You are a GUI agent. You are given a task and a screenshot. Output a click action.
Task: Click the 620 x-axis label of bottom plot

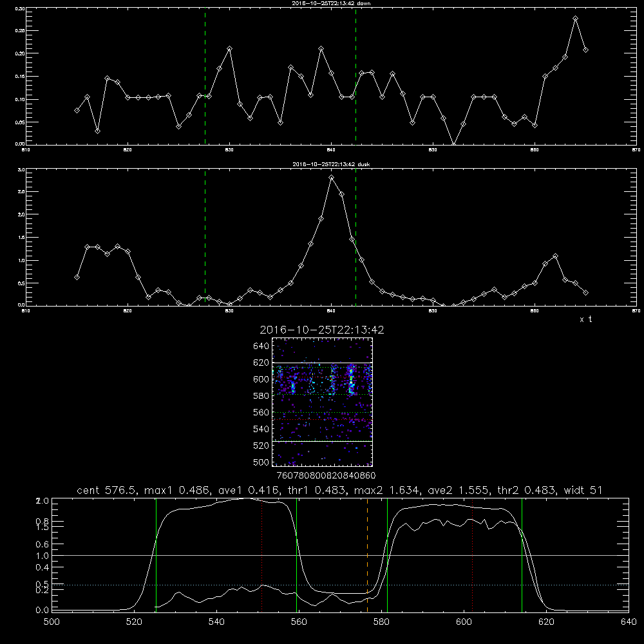tap(546, 622)
